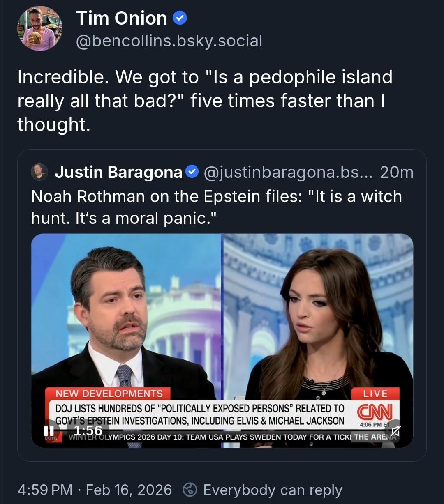Screen dimensions: 444x504
Task: Unmute the video with the speaker icon
Action: pyautogui.click(x=395, y=430)
